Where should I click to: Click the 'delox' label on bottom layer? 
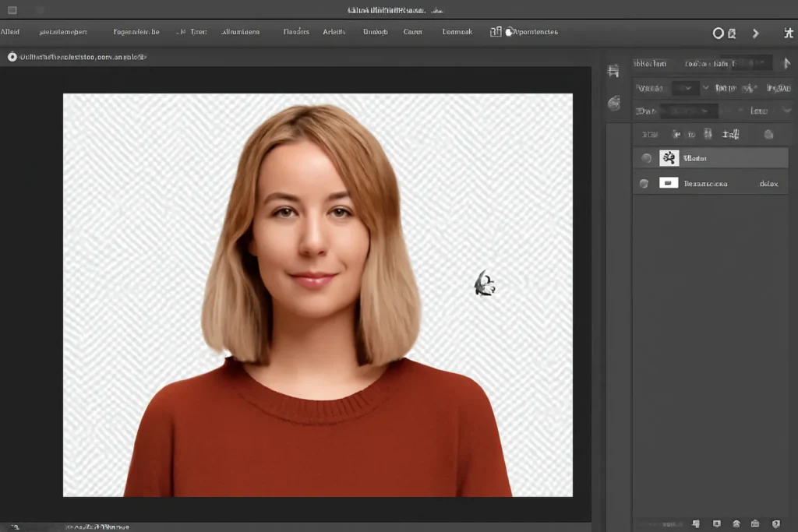tap(768, 184)
